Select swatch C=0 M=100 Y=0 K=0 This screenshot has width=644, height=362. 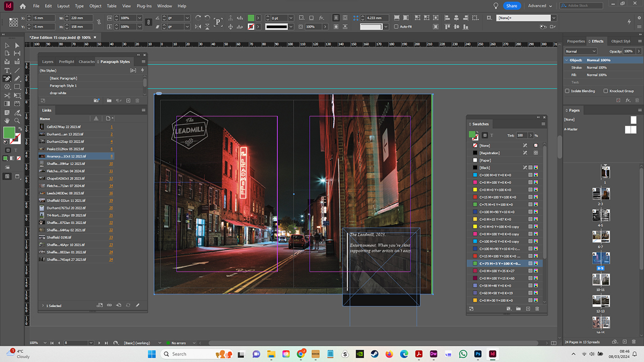504,182
